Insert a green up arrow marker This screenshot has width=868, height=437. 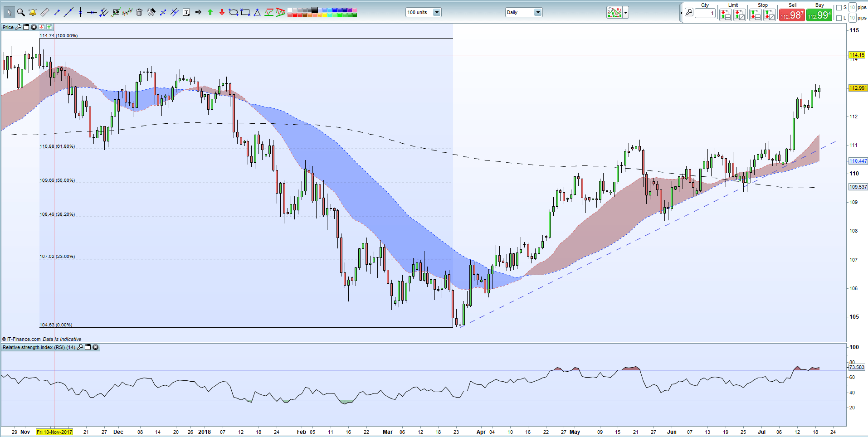point(210,12)
